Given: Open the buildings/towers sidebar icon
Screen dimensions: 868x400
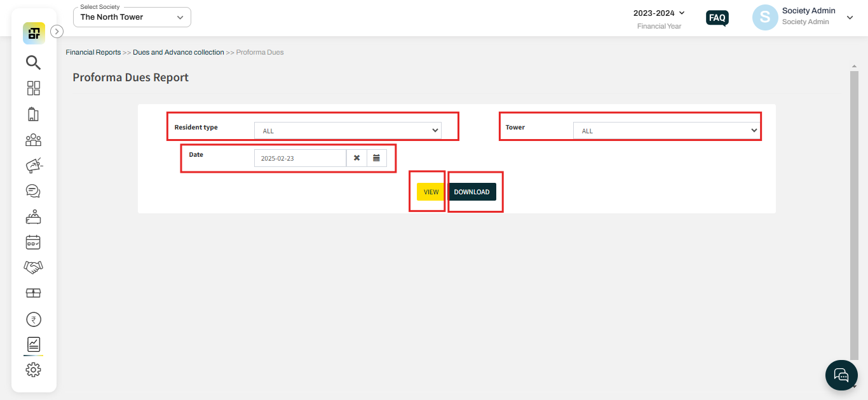Looking at the screenshot, I should (33, 114).
